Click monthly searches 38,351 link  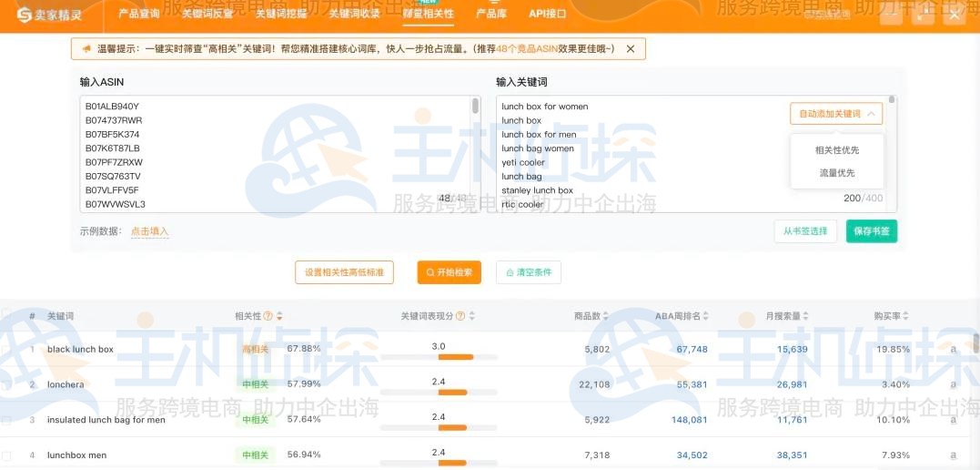tap(792, 455)
